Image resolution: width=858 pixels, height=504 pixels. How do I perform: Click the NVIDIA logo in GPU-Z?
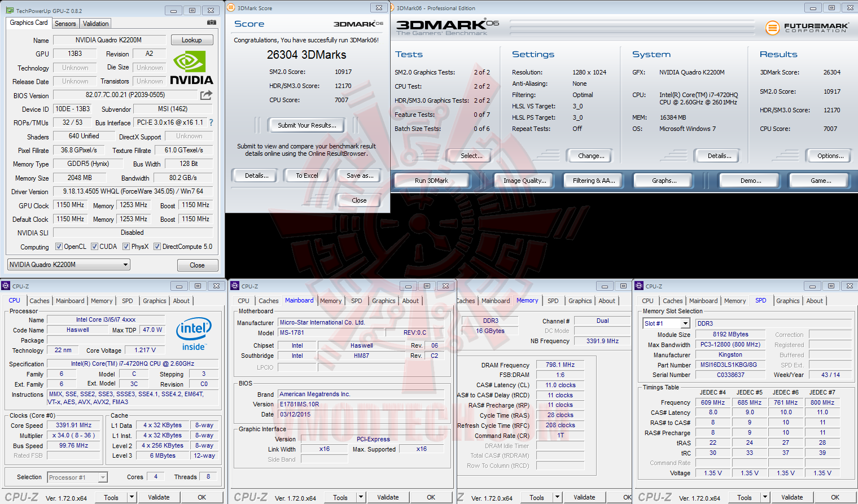tap(192, 68)
